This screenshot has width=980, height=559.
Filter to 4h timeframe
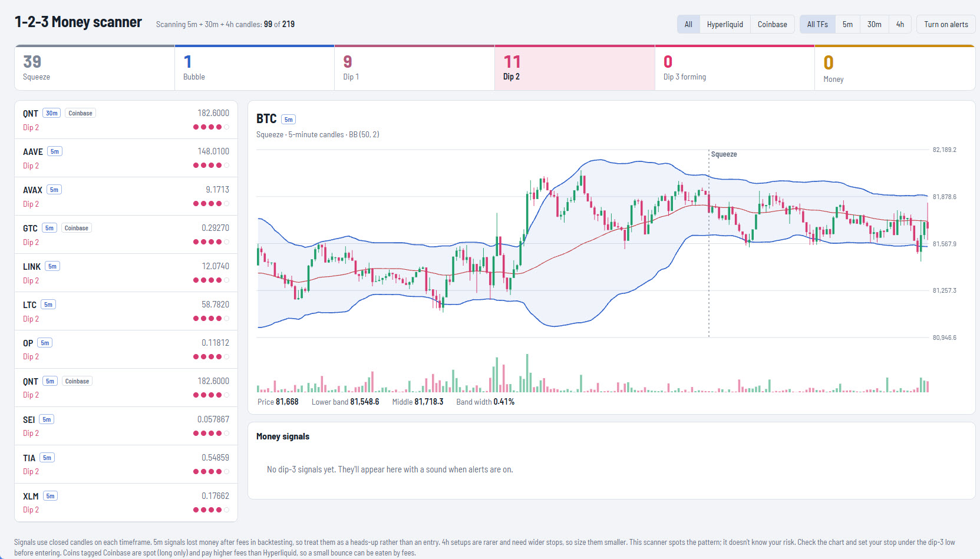click(900, 24)
